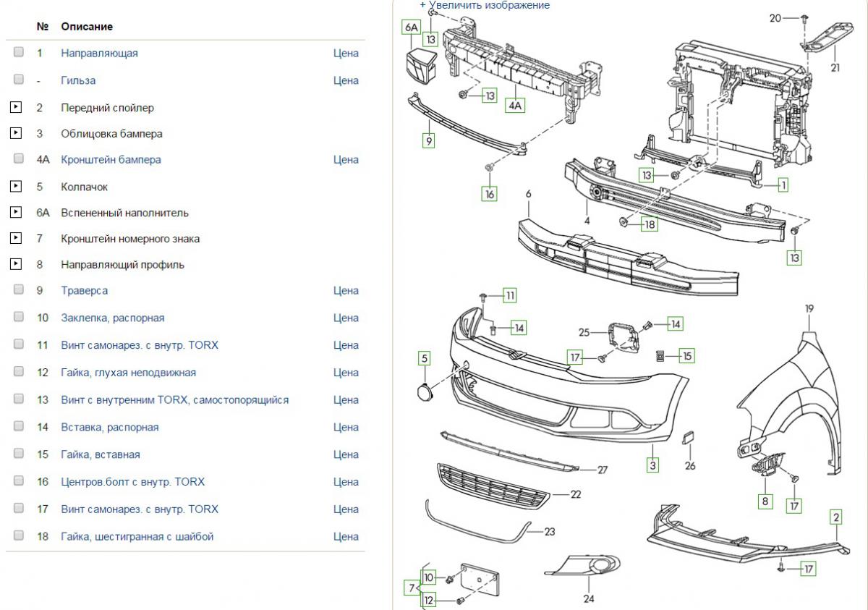868x610 pixels.
Task: Open the Заклепка, распорная link
Action: (113, 318)
